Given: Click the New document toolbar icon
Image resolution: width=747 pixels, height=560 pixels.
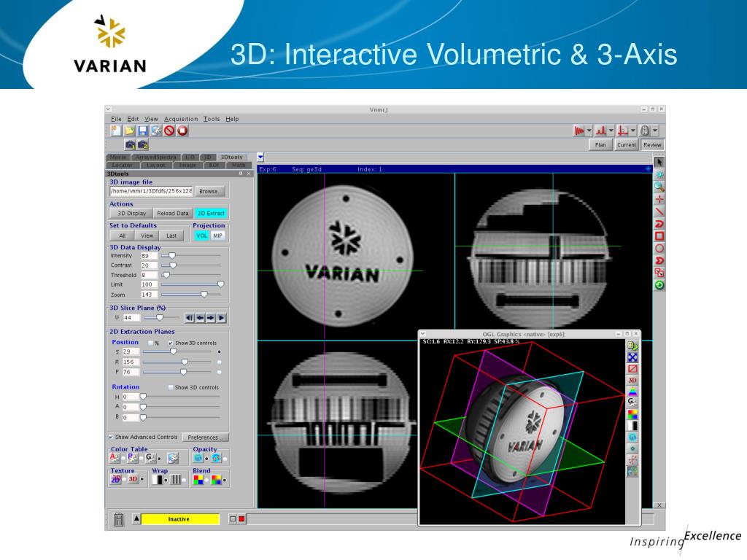Looking at the screenshot, I should [x=115, y=131].
